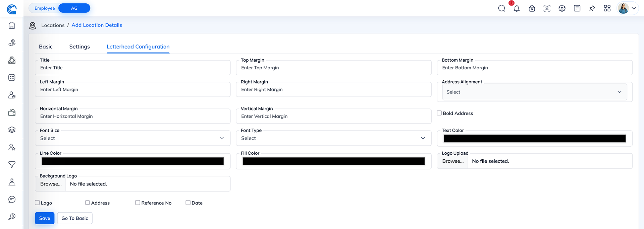Open the apps grid icon
Image resolution: width=644 pixels, height=229 pixels.
(x=607, y=8)
